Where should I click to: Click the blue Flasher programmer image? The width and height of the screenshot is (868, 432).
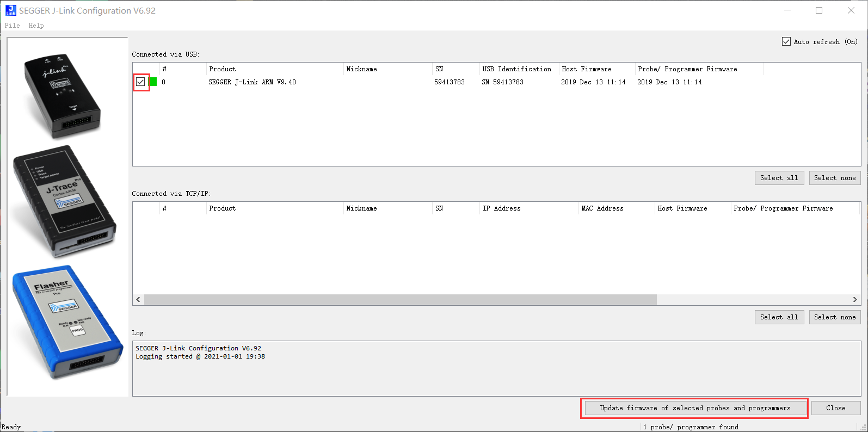coord(67,322)
